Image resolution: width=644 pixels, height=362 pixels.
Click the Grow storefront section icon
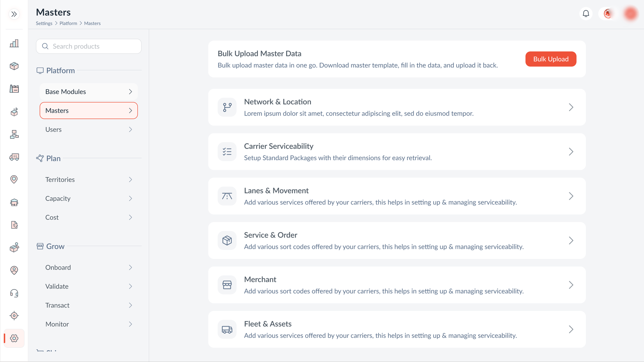[40, 246]
